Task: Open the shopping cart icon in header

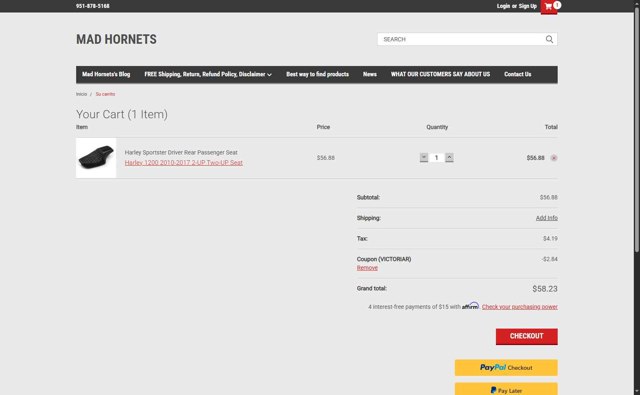Action: point(549,7)
